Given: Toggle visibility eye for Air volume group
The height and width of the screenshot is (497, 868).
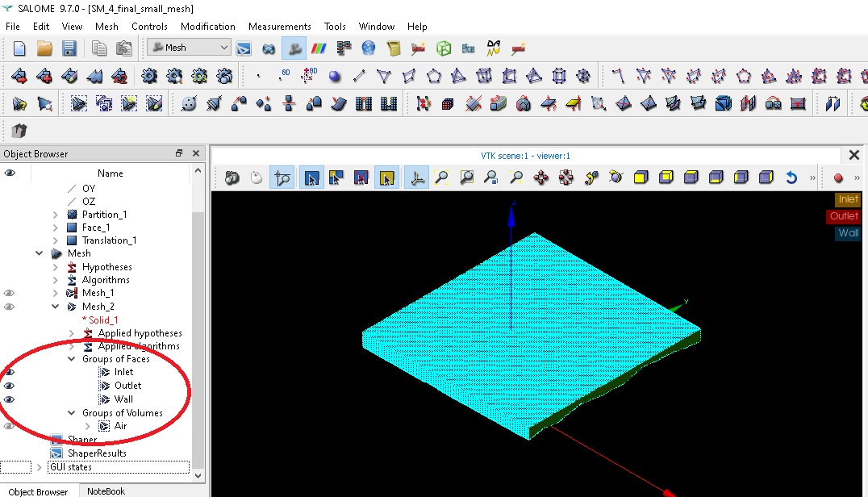Looking at the screenshot, I should pos(10,426).
